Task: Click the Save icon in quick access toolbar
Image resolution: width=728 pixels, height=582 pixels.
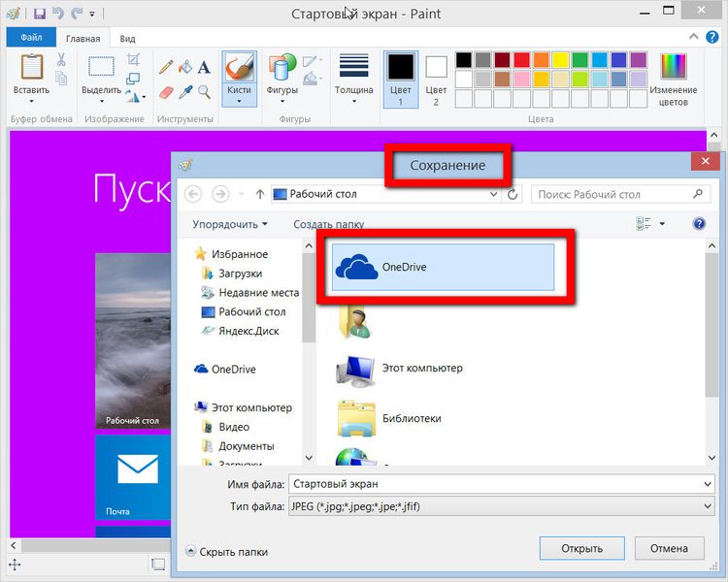Action: pos(40,14)
